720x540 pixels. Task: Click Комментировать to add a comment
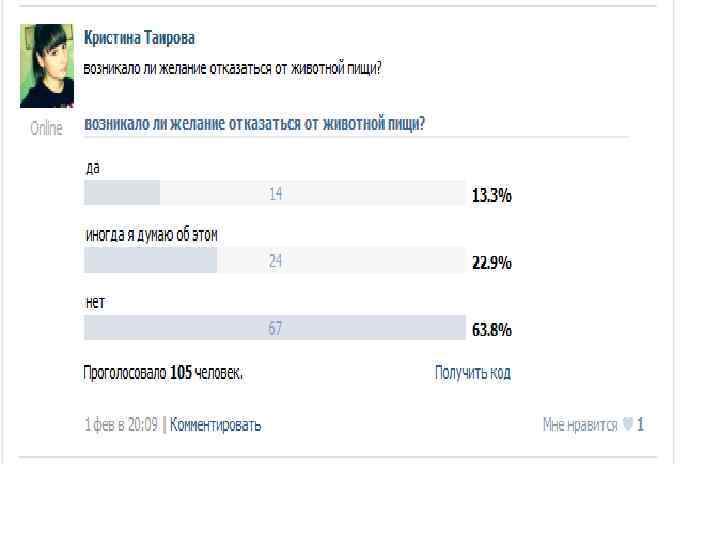coord(216,425)
